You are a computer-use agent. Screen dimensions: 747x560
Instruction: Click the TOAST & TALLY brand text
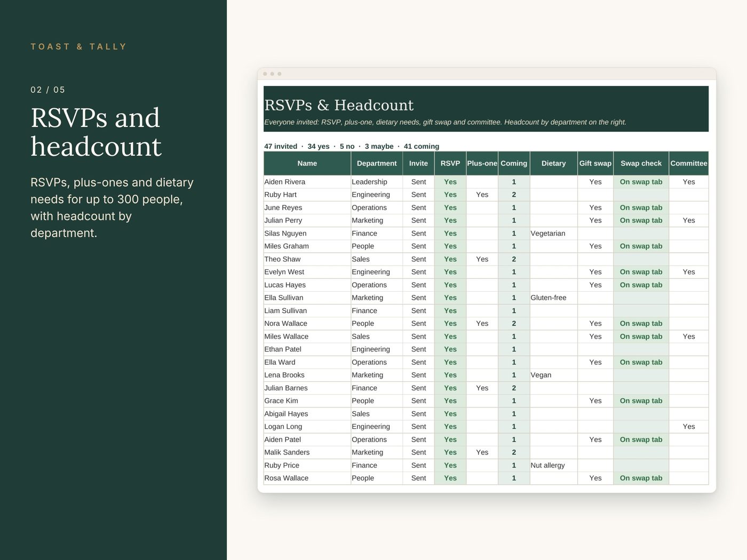tap(78, 47)
